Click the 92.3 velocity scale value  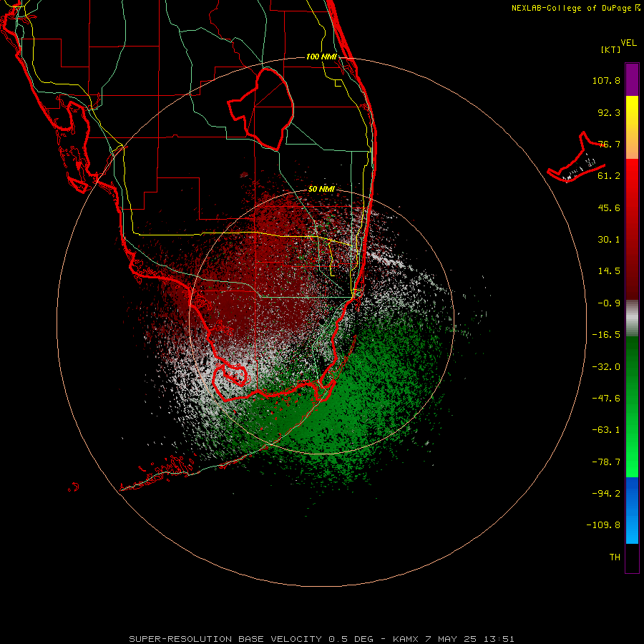(609, 112)
